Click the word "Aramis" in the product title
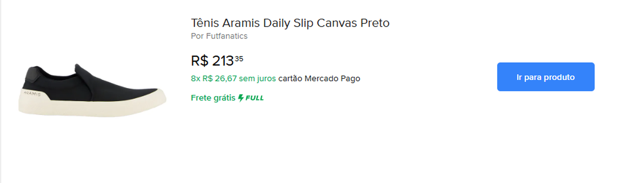Viewport: 644px width, 183px height. point(241,23)
